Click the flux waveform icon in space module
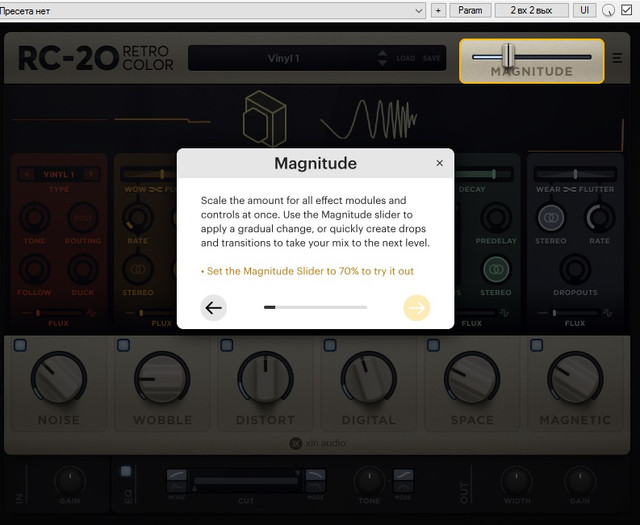 [x=504, y=313]
